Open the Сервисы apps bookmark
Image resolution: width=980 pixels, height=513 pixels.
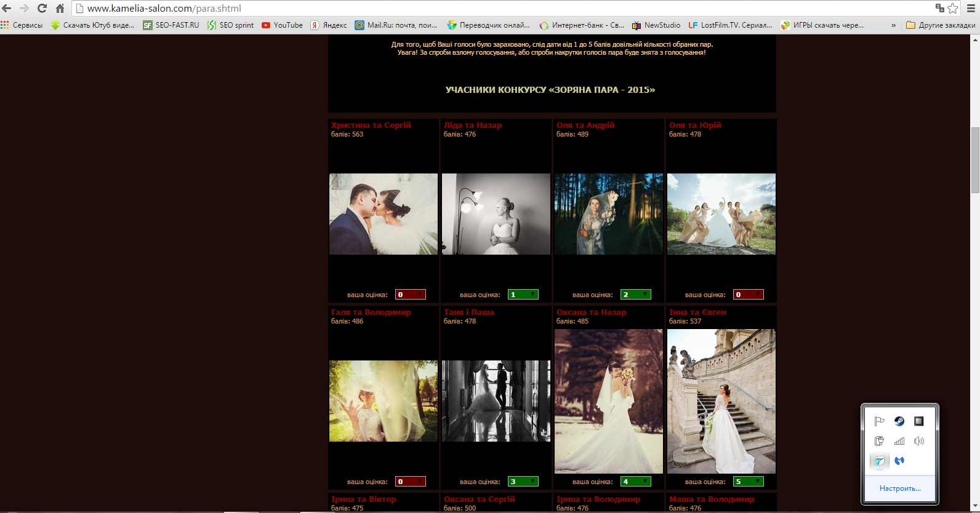(x=22, y=25)
